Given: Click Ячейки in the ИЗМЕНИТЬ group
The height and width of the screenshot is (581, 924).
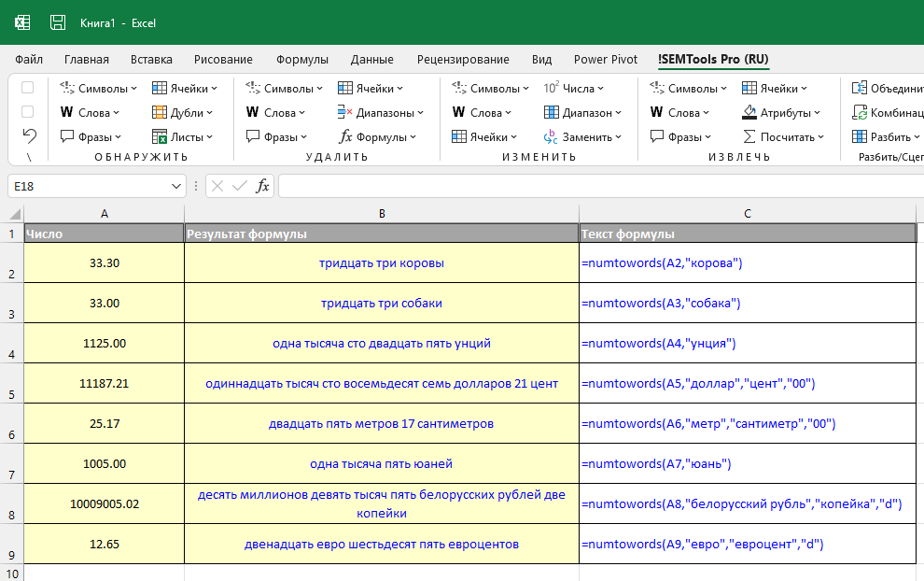Looking at the screenshot, I should [x=484, y=137].
